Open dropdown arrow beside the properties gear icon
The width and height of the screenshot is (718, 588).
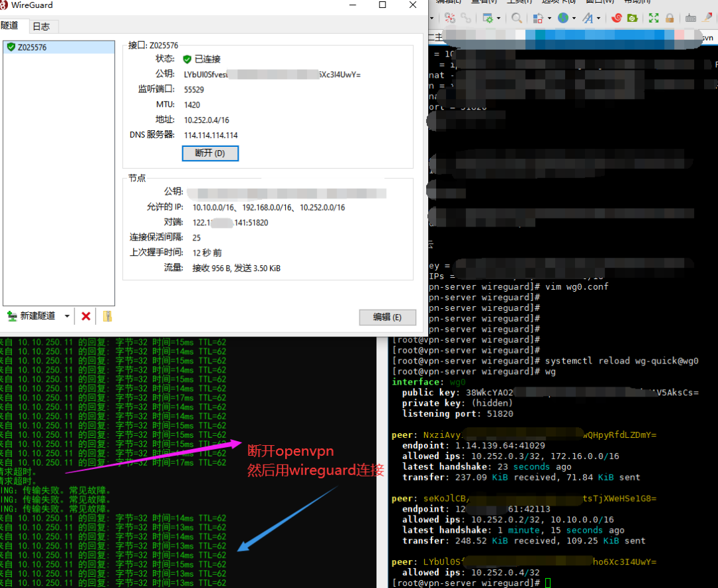499,19
